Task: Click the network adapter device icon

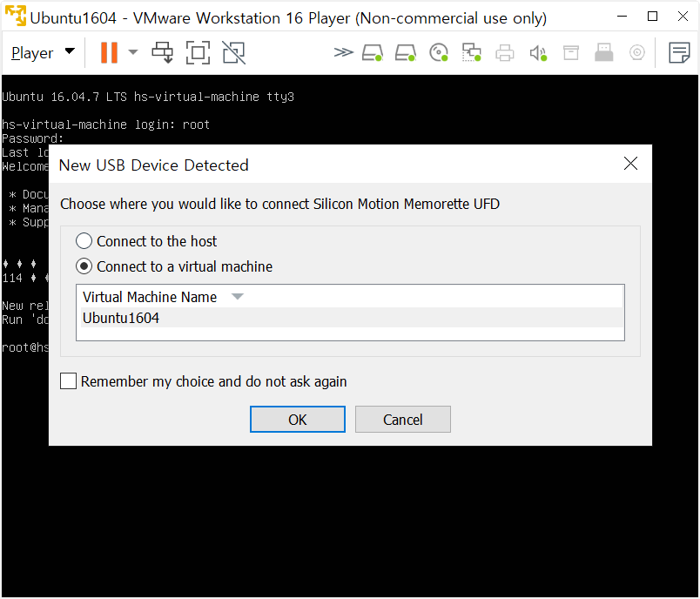Action: pos(471,52)
